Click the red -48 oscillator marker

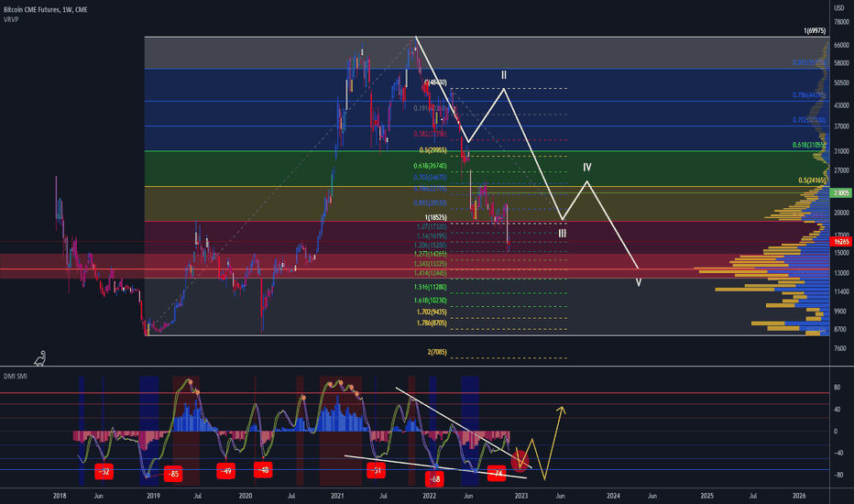tap(263, 470)
